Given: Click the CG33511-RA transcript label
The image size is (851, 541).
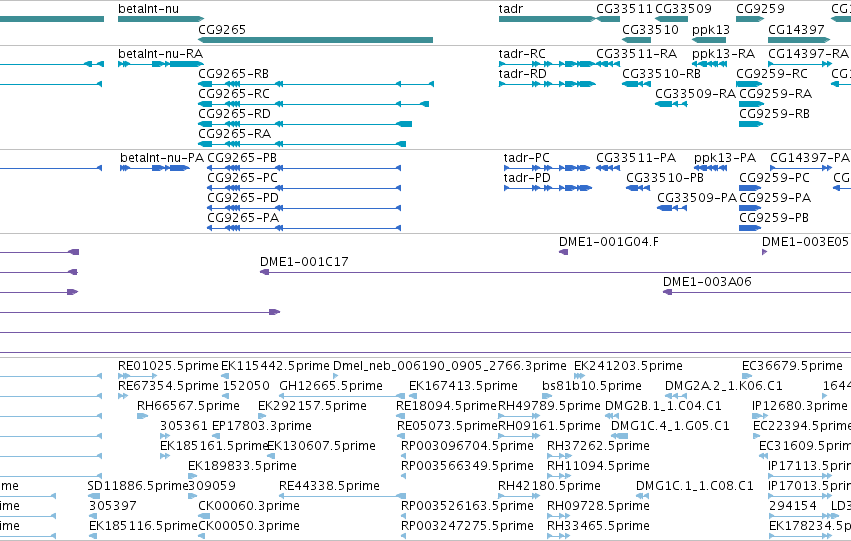Looking at the screenshot, I should (637, 54).
